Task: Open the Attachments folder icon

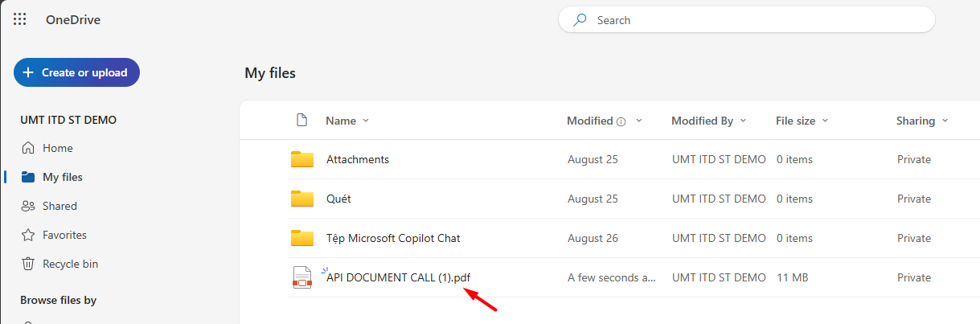Action: [302, 159]
